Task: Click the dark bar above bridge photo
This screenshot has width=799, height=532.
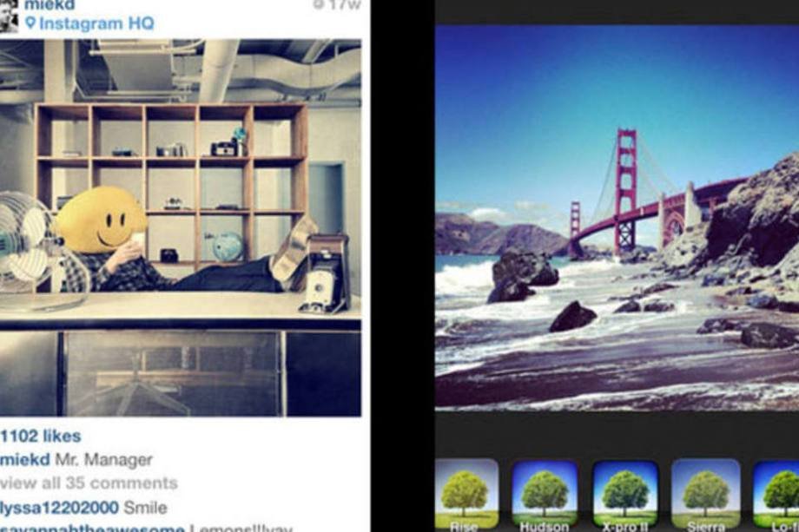Action: click(617, 11)
